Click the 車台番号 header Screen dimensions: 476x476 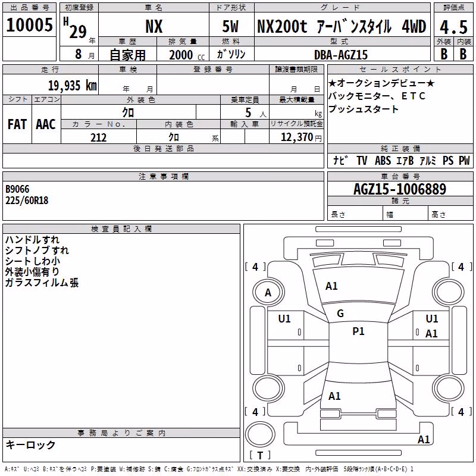pos(400,176)
